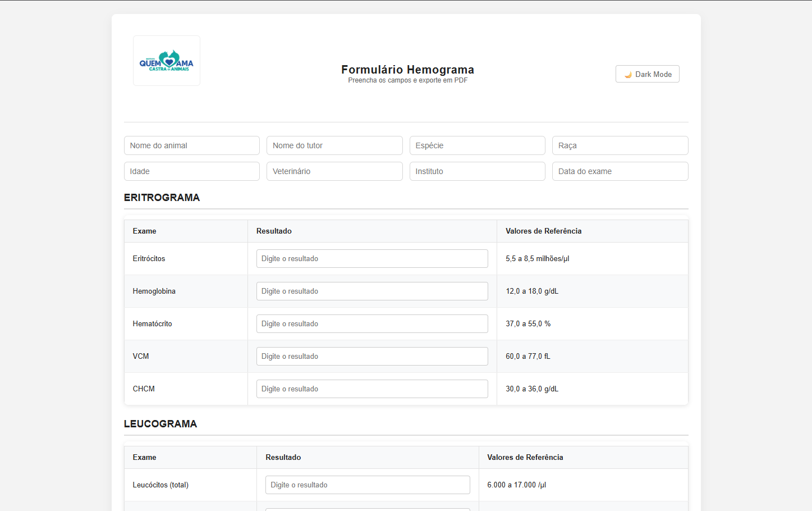Click the Formulário Hemograma title
Viewport: 812px width, 511px height.
click(x=407, y=70)
